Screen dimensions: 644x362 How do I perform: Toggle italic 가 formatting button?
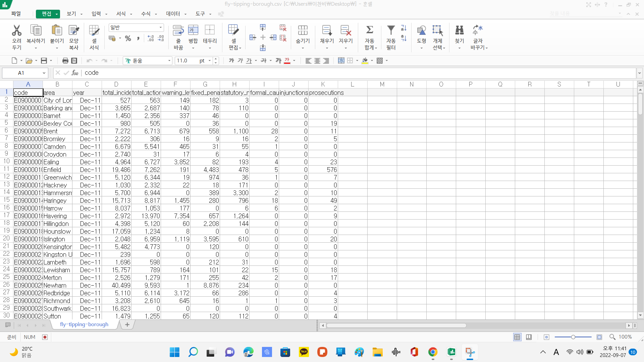(240, 61)
